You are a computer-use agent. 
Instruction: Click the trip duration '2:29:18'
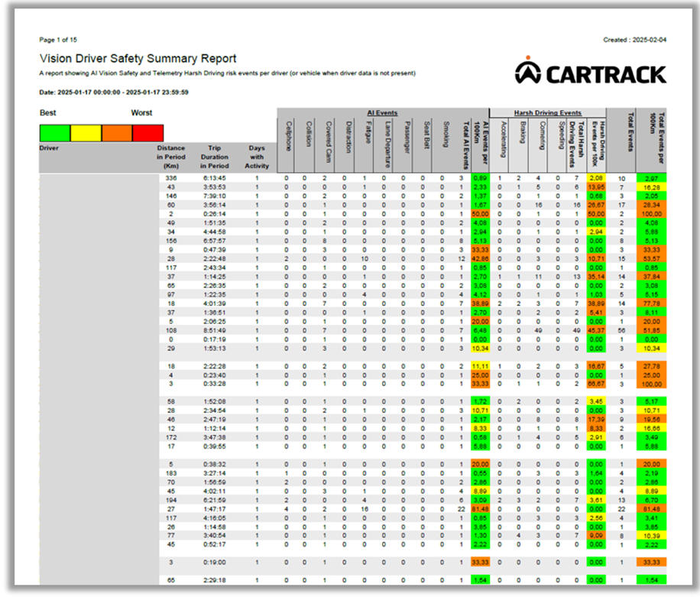coord(214,580)
